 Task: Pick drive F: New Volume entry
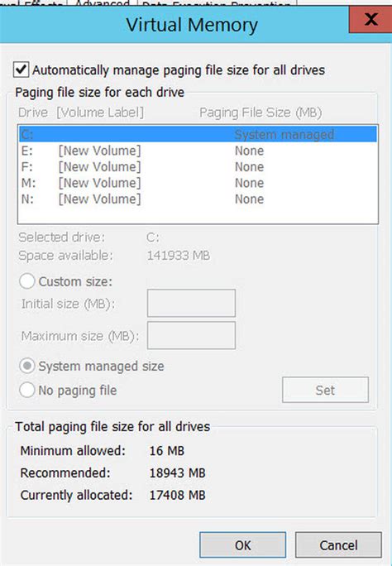pyautogui.click(x=198, y=167)
